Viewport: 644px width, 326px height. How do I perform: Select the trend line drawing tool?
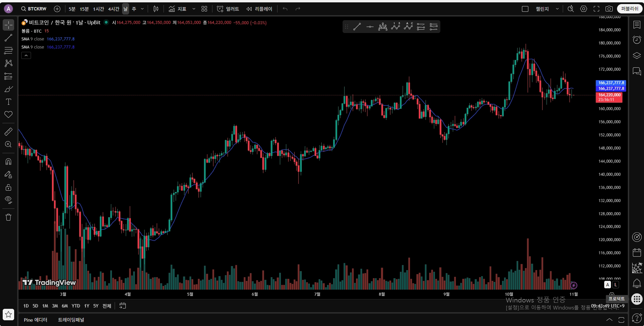(x=8, y=38)
